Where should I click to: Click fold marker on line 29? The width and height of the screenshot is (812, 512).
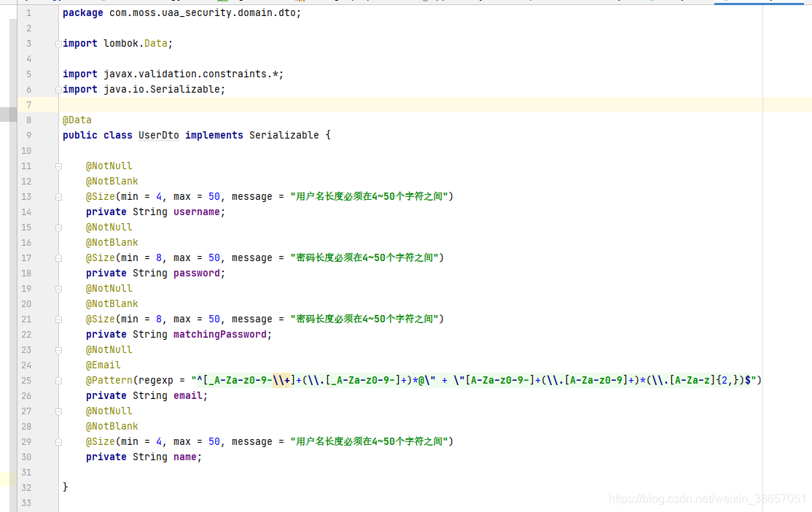point(58,442)
